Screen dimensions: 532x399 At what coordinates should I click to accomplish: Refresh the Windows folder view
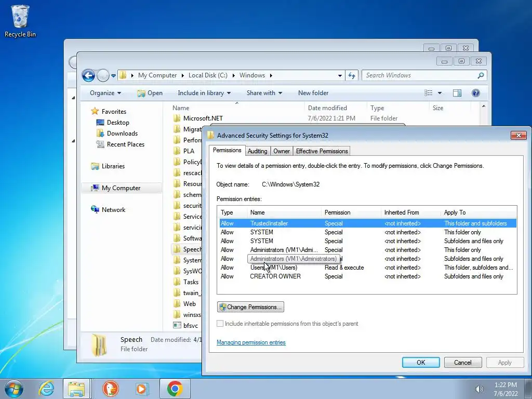[x=352, y=75]
